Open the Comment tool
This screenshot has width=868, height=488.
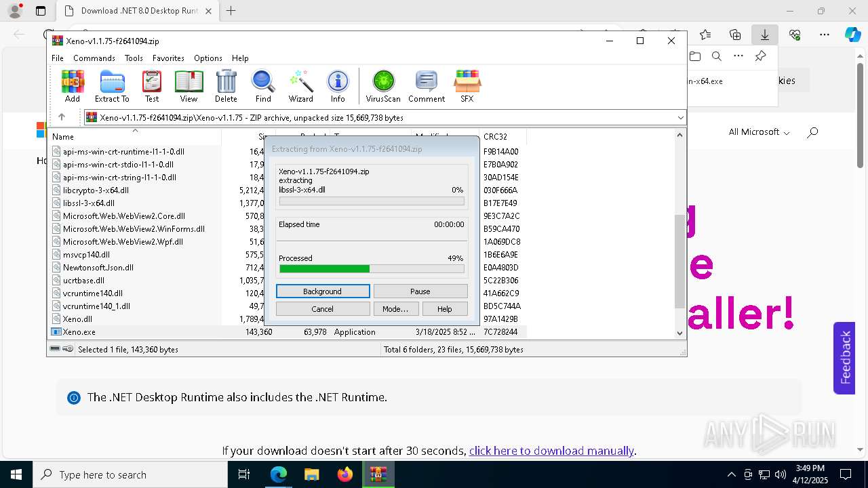click(427, 86)
